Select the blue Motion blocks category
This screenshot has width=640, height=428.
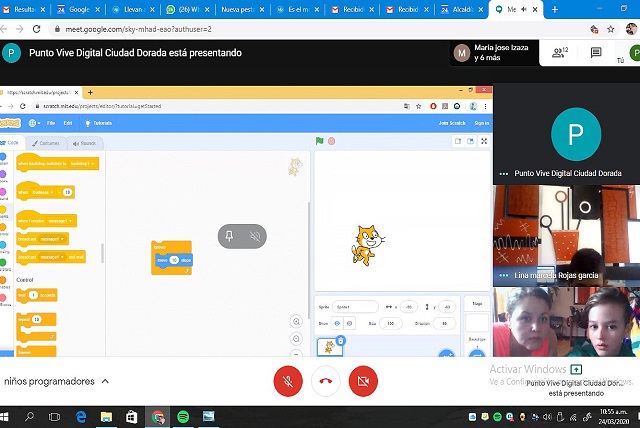[x=3, y=157]
